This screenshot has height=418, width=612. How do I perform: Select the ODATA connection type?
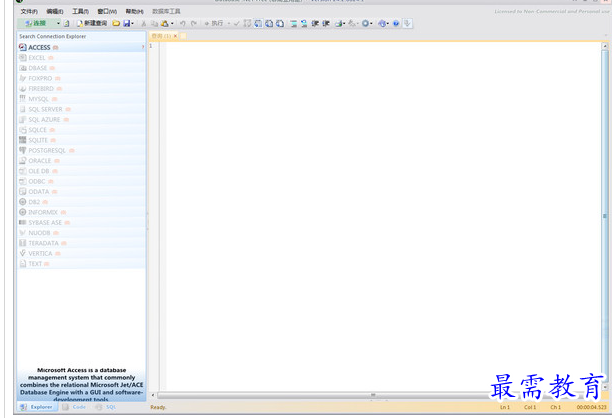click(81, 192)
